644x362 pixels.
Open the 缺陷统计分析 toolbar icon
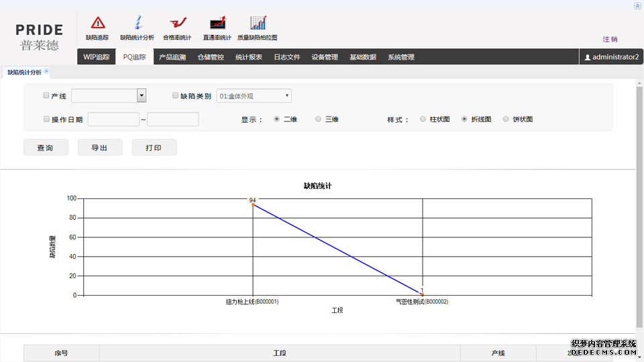point(138,23)
